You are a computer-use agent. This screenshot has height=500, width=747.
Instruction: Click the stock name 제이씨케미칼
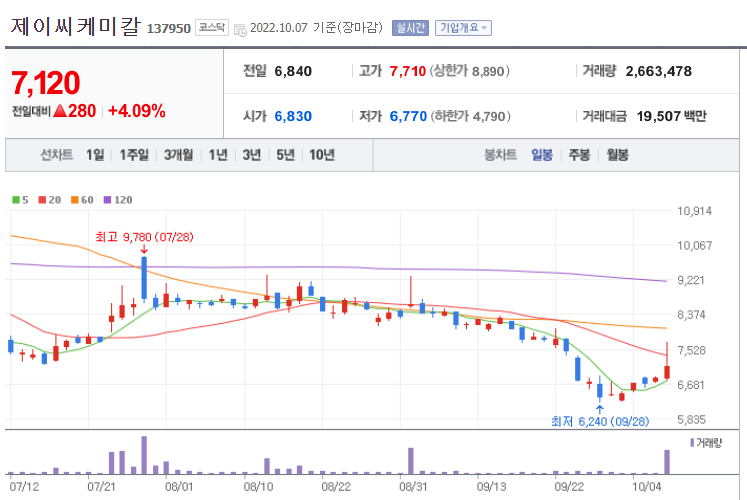tap(76, 26)
